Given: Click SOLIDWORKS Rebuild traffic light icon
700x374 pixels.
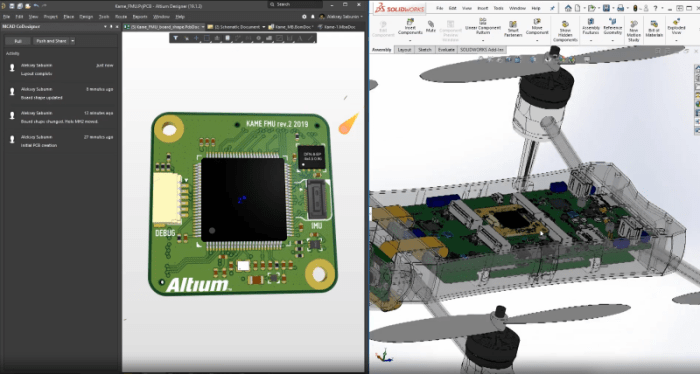Looking at the screenshot, I should point(635,8).
